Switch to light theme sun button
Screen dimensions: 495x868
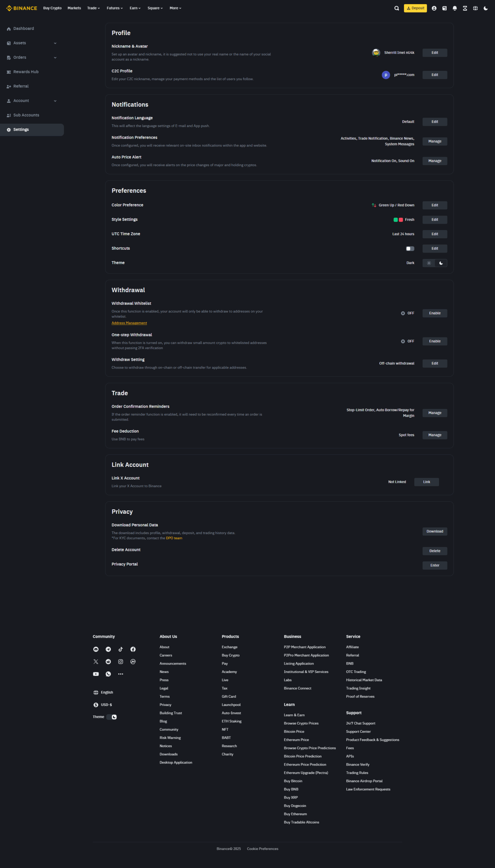[429, 263]
